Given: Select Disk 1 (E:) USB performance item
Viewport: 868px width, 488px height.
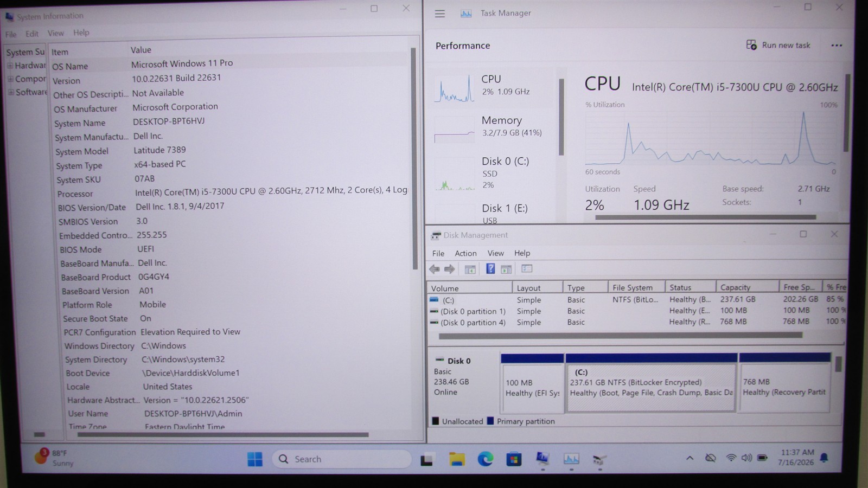Looking at the screenshot, I should [493, 213].
